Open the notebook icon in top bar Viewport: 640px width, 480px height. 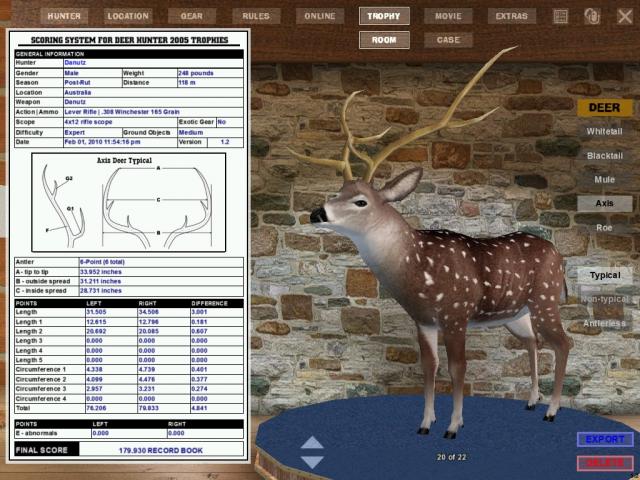coord(560,16)
